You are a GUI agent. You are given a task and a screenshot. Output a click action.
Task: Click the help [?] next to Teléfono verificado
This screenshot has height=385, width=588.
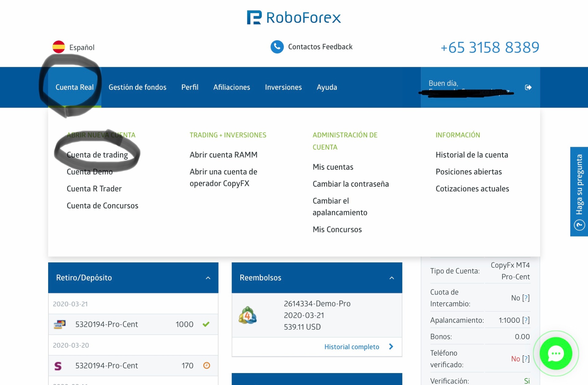pos(526,359)
